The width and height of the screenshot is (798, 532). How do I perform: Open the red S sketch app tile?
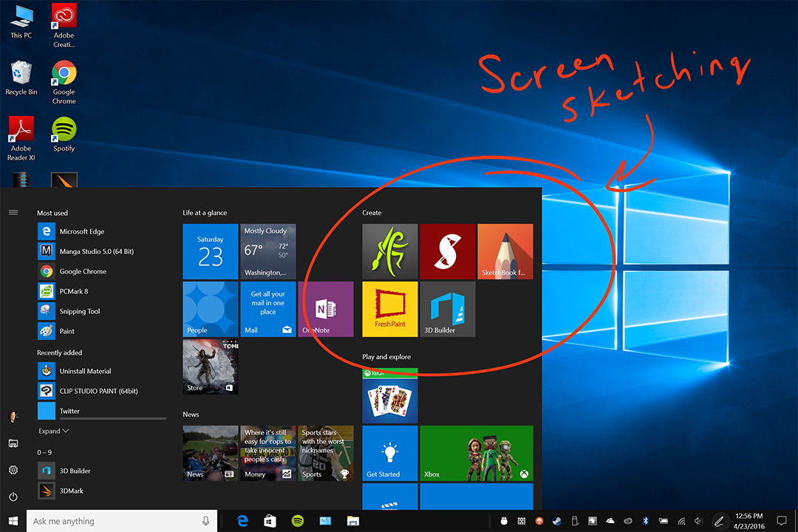447,251
